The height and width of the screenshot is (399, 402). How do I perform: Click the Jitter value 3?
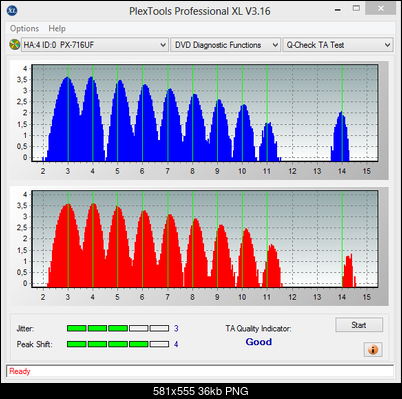click(176, 329)
